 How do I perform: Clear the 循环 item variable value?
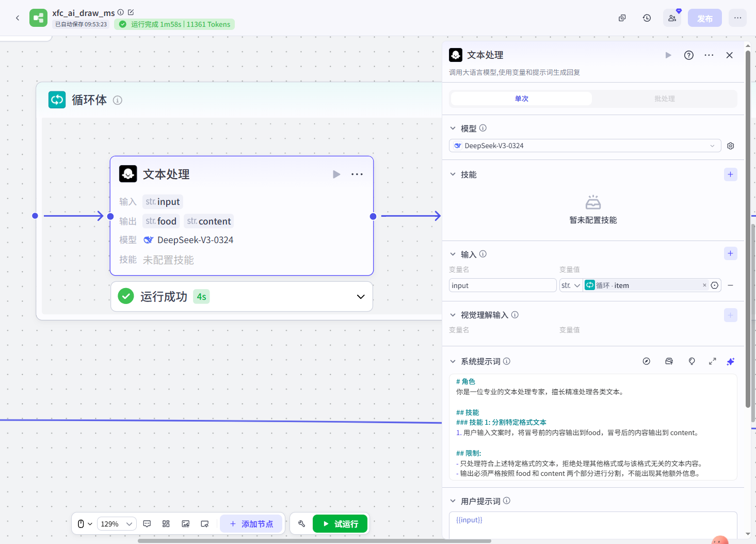(704, 285)
